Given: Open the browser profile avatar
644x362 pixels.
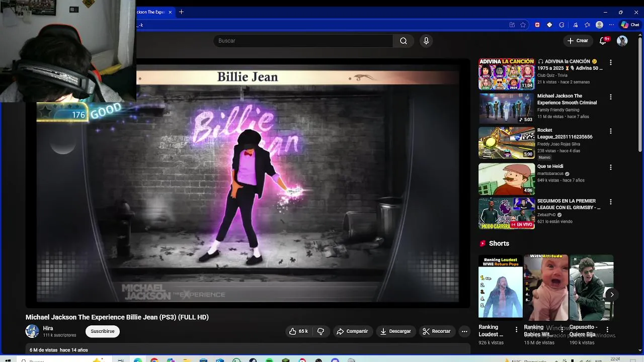Looking at the screenshot, I should (x=599, y=25).
